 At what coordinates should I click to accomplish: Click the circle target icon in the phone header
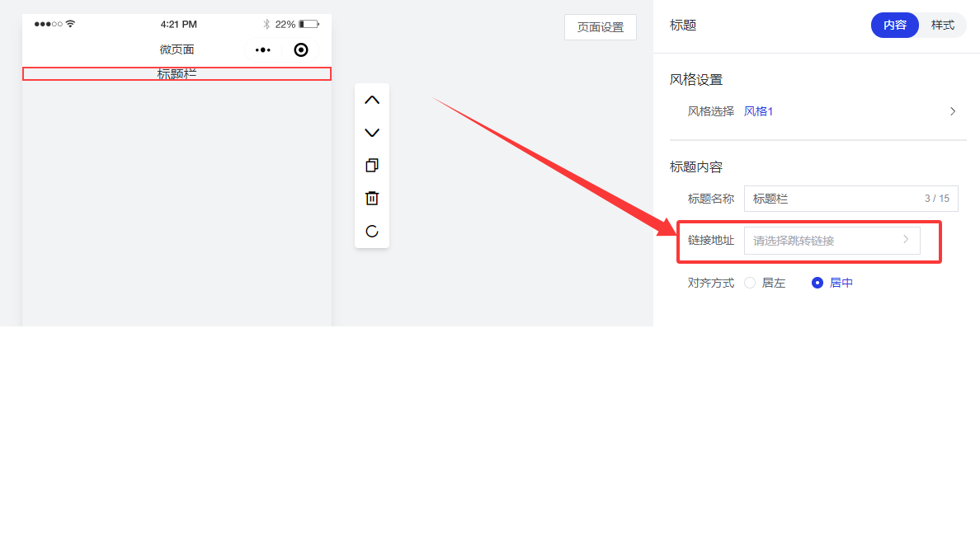[x=301, y=49]
